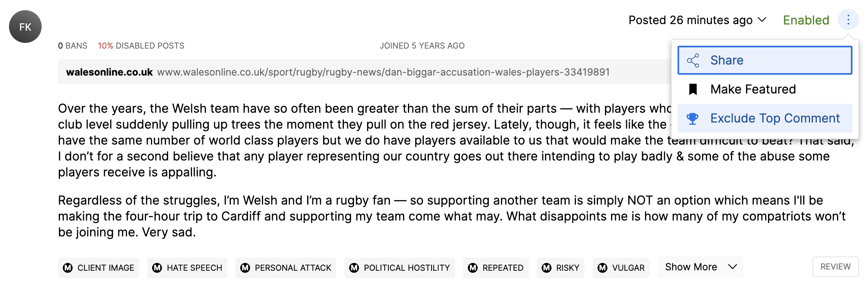Screen dimensions: 868x294
Task: Click the M icon on the Hate Speech tag
Action: (157, 268)
